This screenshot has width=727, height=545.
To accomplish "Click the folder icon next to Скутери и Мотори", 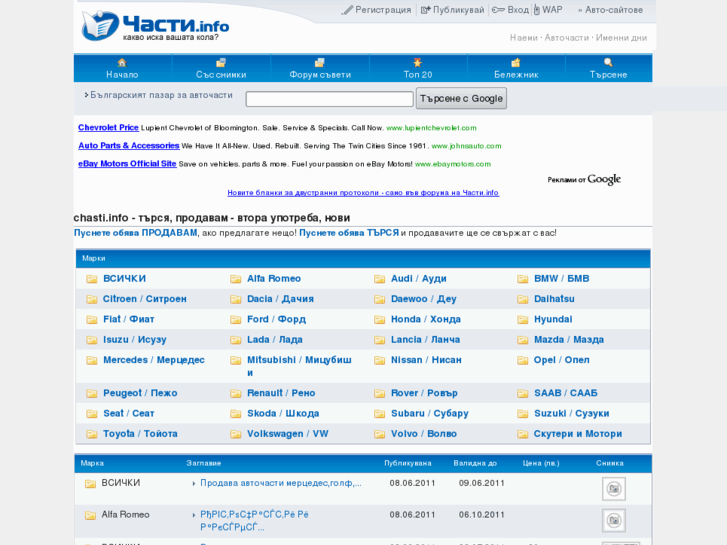I will [x=523, y=434].
